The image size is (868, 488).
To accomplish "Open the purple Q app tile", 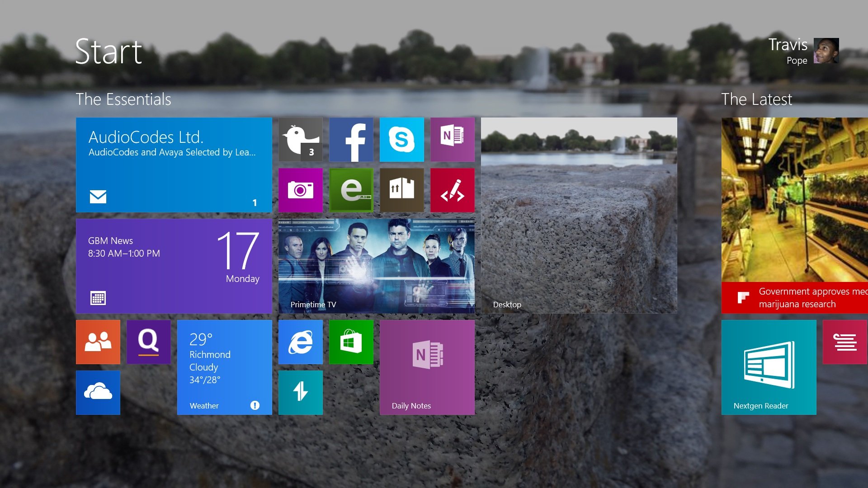I will coord(148,342).
